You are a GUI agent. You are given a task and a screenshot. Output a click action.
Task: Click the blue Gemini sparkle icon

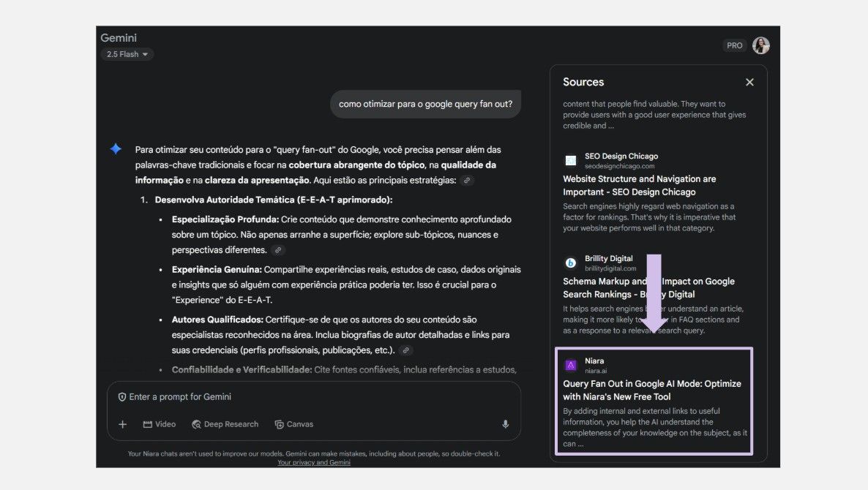(116, 149)
